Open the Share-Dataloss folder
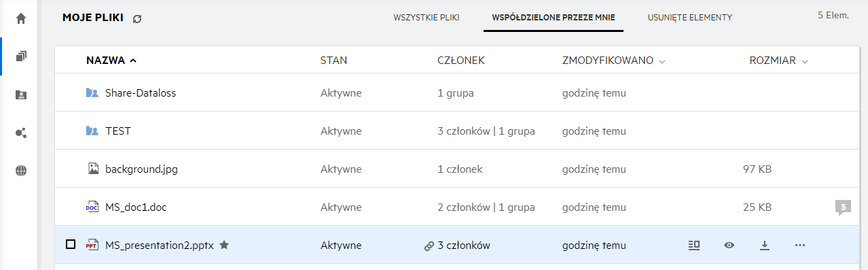The width and height of the screenshot is (868, 270). point(141,92)
